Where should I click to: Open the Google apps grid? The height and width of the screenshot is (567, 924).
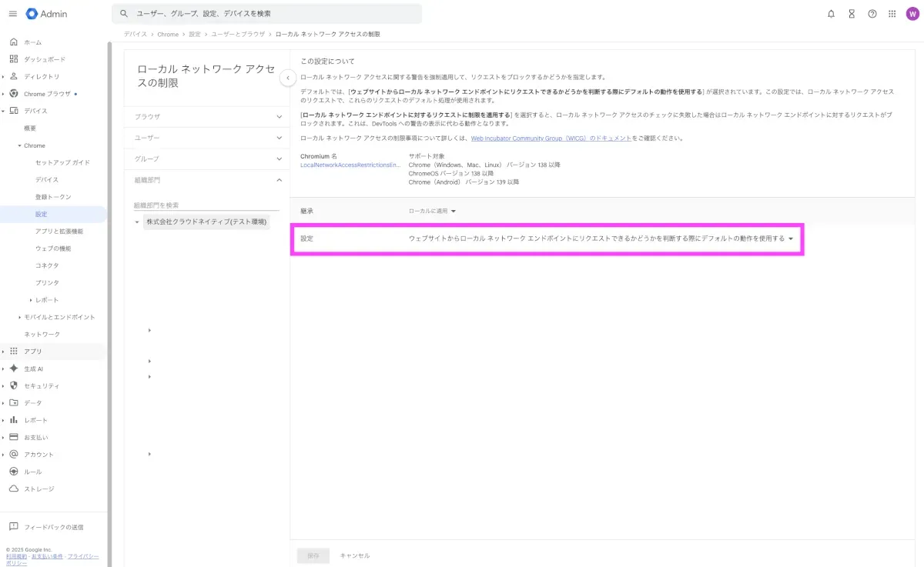(x=892, y=14)
